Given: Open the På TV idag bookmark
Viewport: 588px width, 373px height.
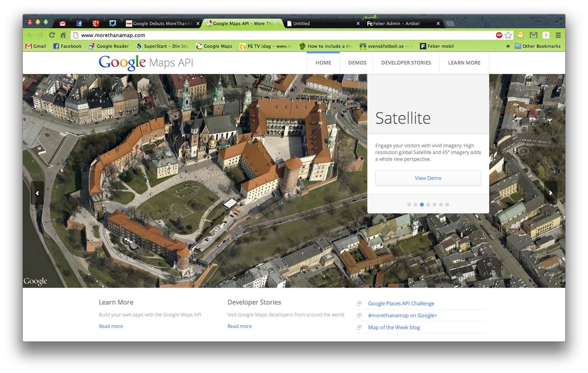Looking at the screenshot, I should 266,46.
